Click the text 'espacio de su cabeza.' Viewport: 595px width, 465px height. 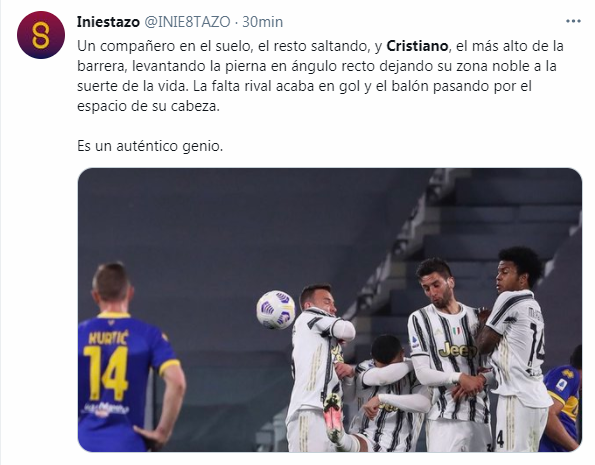(x=148, y=106)
